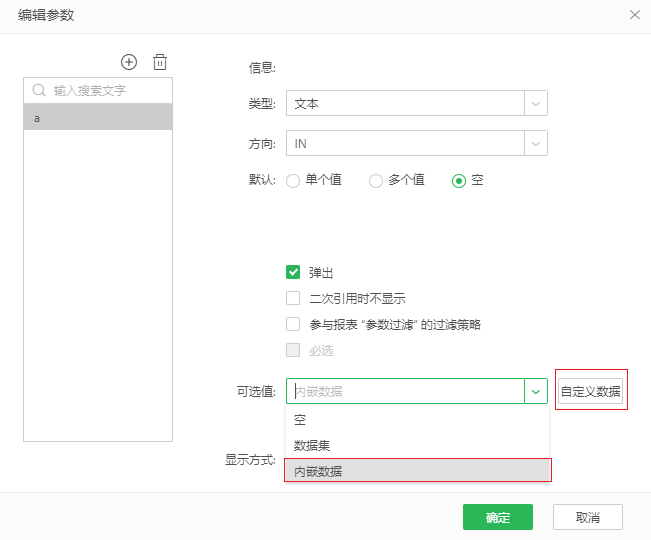
Task: Add a new parameter with plus icon
Action: [129, 62]
